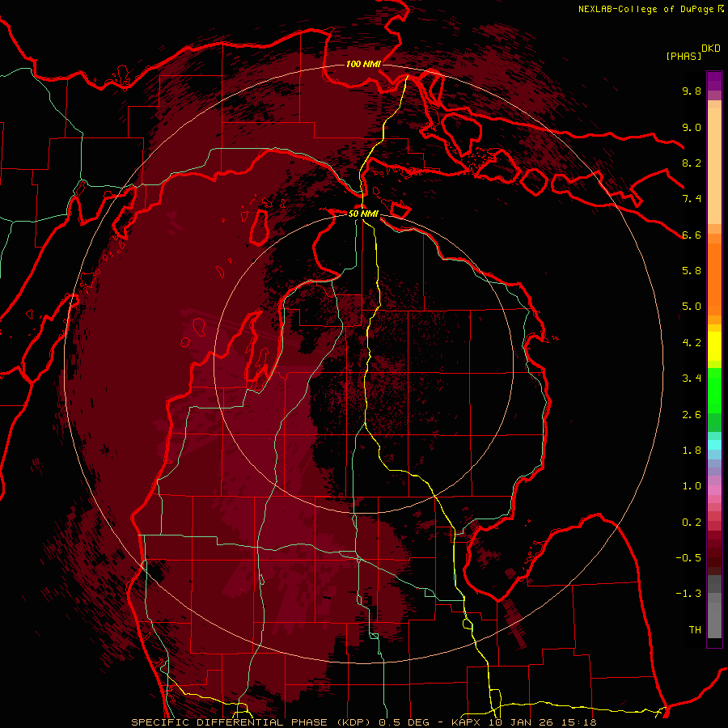Pick the yellow color bar segment
728x728 pixels.
click(714, 346)
